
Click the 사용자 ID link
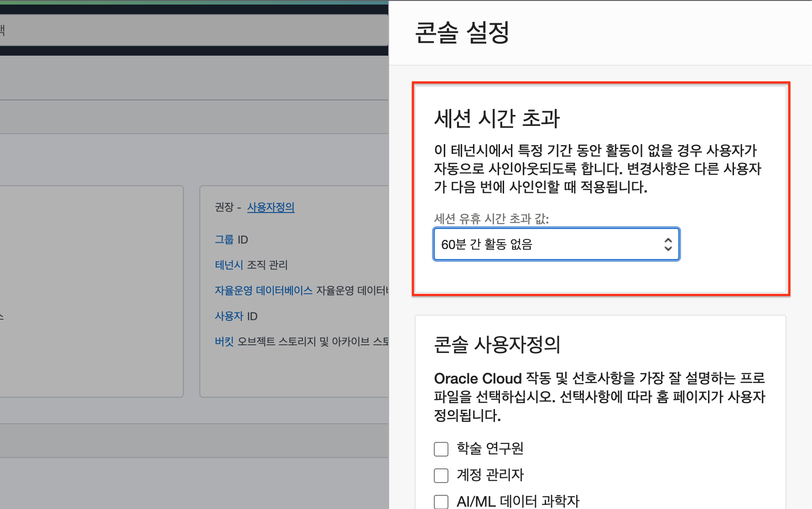click(x=229, y=316)
